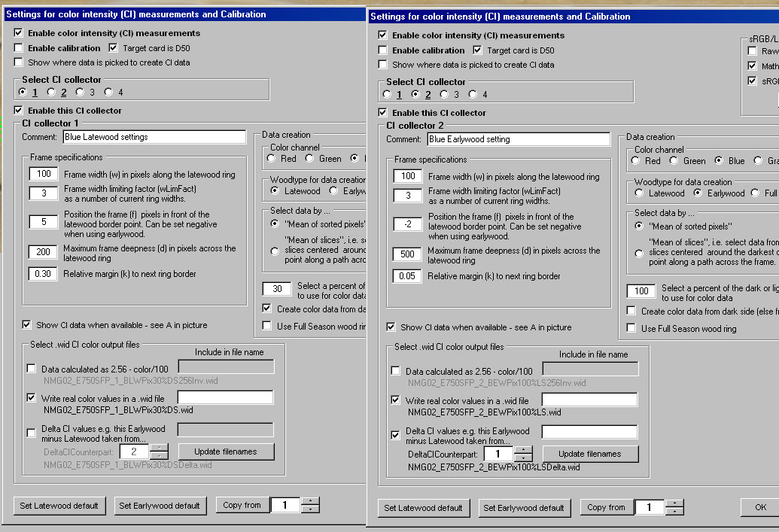This screenshot has height=532, width=779.
Task: Check Data calculated as 2.56 - color/100 in left window
Action: (x=32, y=369)
